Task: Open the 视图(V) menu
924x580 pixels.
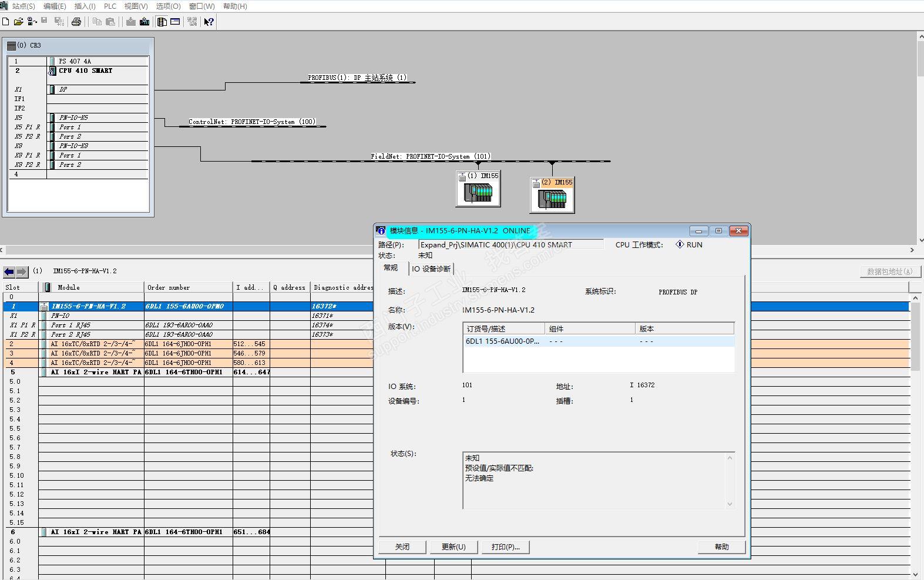Action: 136,6
